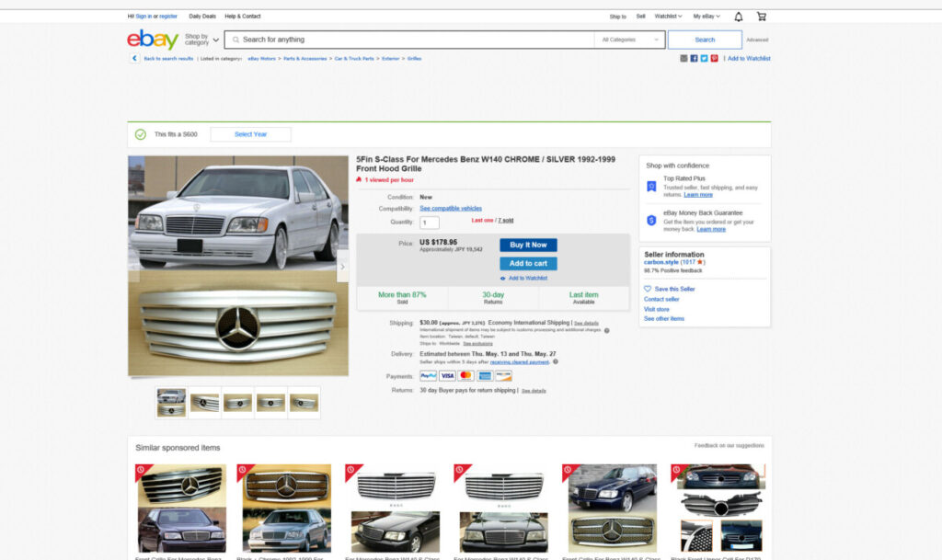942x560 pixels.
Task: Click the 7 sold link
Action: coord(505,221)
